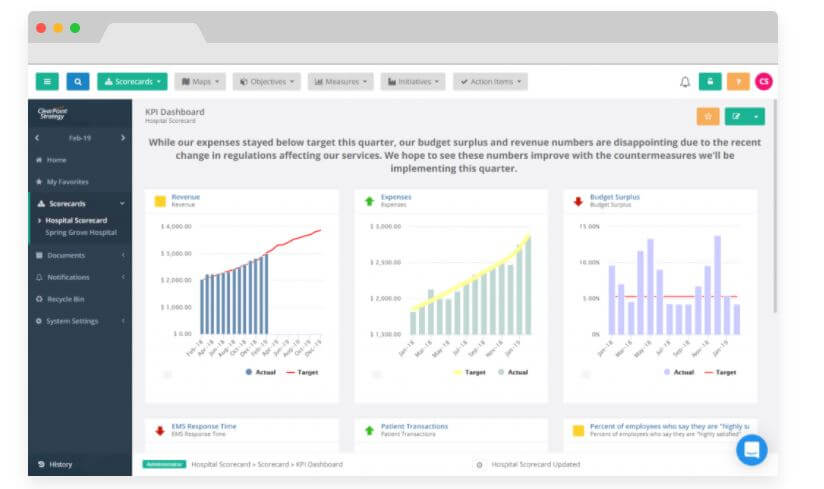
Task: Open the Scorecards dropdown in the toolbar
Action: [132, 82]
